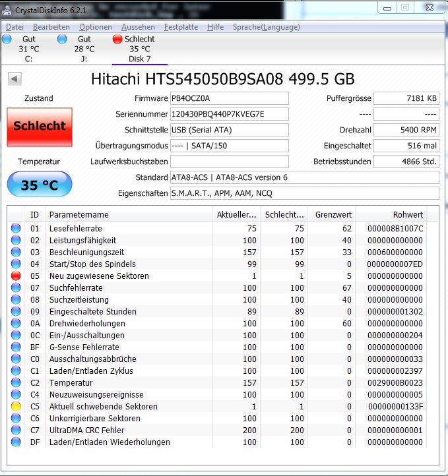Click the Übertragungsmodus field
The height and width of the screenshot is (476, 448).
coord(230,146)
